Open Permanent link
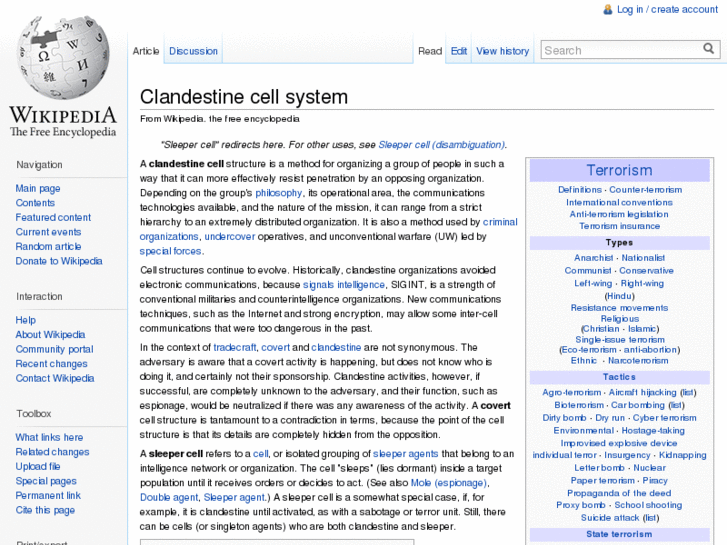Viewport: 727px width, 545px height. (48, 495)
